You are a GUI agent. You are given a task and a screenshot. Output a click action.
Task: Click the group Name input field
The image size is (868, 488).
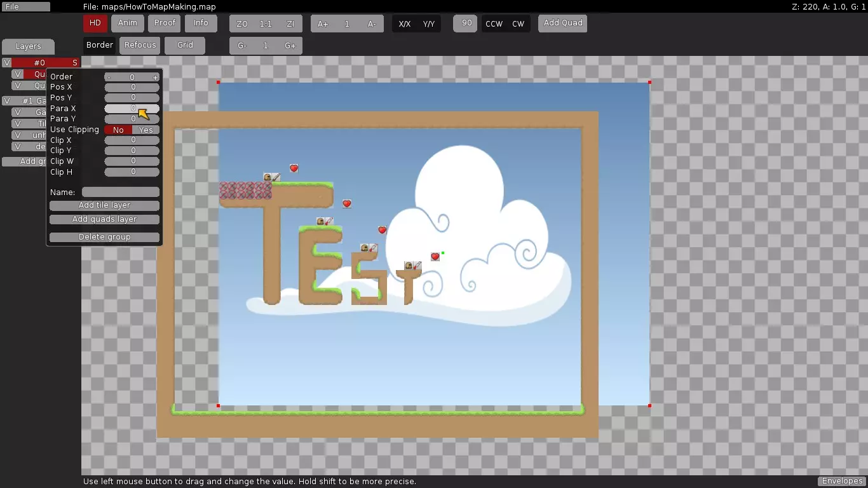(121, 192)
